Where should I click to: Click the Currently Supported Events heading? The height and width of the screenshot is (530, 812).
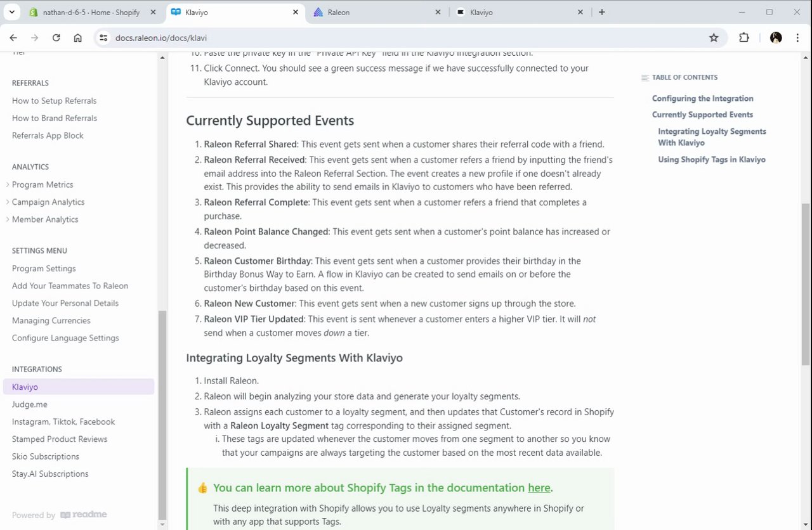[x=270, y=120]
